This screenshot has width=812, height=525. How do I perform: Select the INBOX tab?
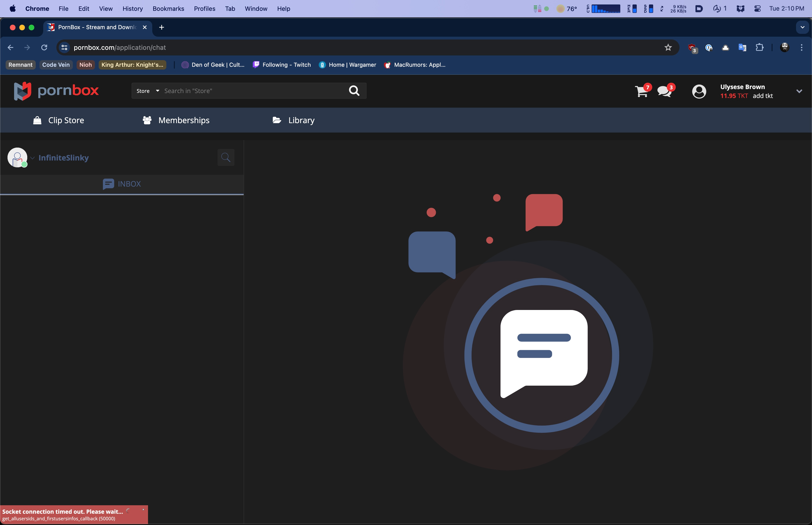point(122,184)
